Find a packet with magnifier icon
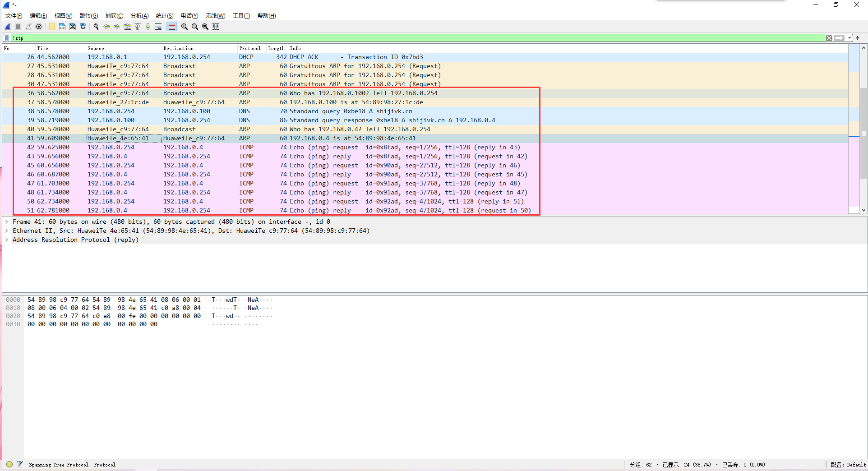This screenshot has height=471, width=868. pyautogui.click(x=96, y=27)
